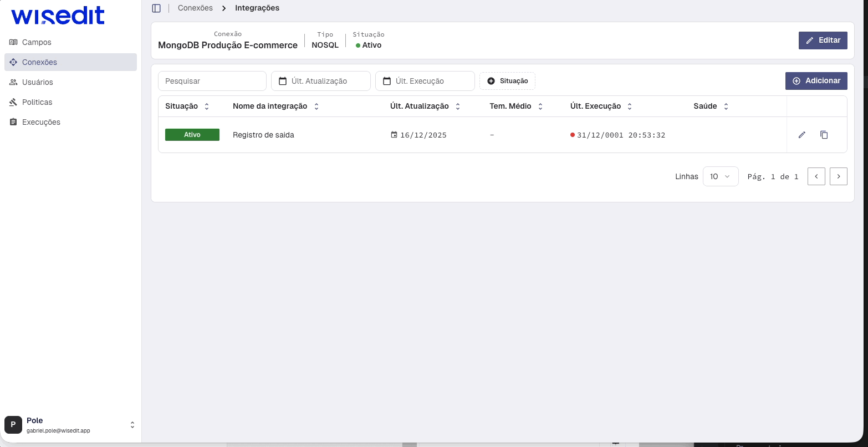Screen dimensions: 868x447
Task: Select the Campos book icon in the sidebar
Action: [13, 42]
